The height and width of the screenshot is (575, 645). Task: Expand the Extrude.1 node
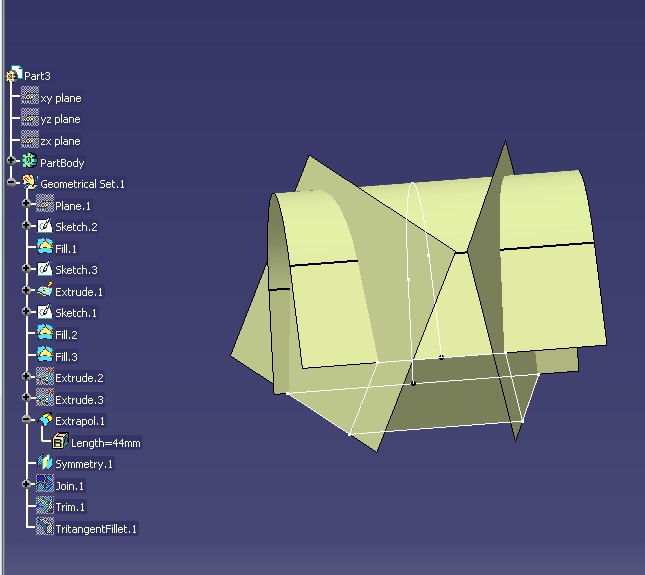coord(26,290)
